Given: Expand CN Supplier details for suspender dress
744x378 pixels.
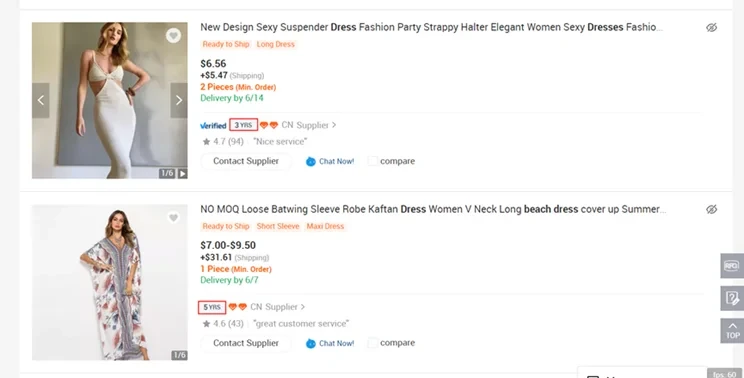Looking at the screenshot, I should tap(309, 125).
